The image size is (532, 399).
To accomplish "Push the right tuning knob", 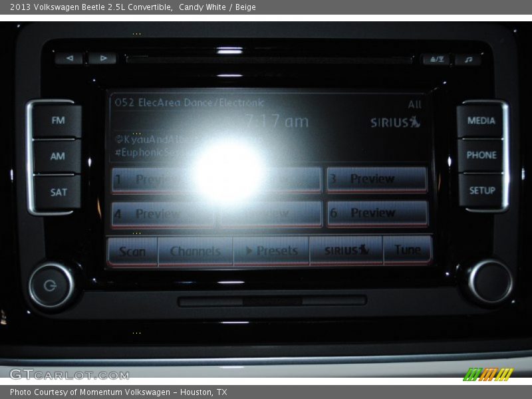I will click(x=490, y=281).
